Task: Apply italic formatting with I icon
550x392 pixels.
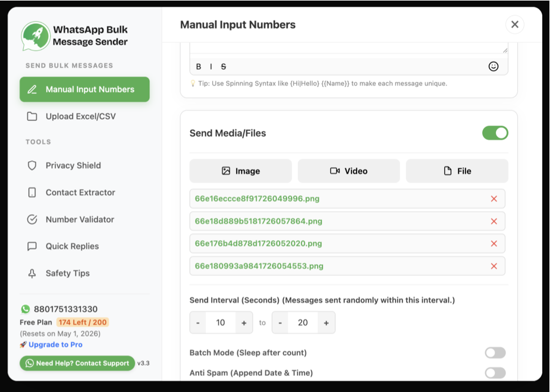Action: point(211,67)
